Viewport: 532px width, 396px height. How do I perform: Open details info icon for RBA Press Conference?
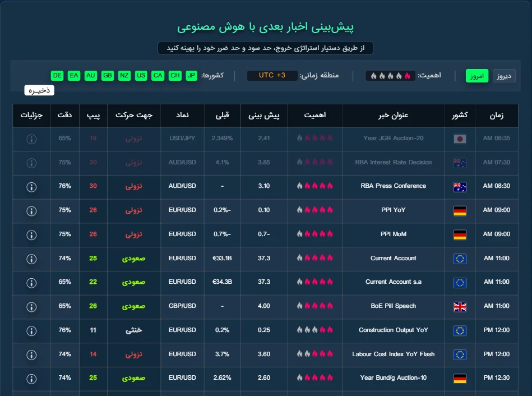pos(31,186)
